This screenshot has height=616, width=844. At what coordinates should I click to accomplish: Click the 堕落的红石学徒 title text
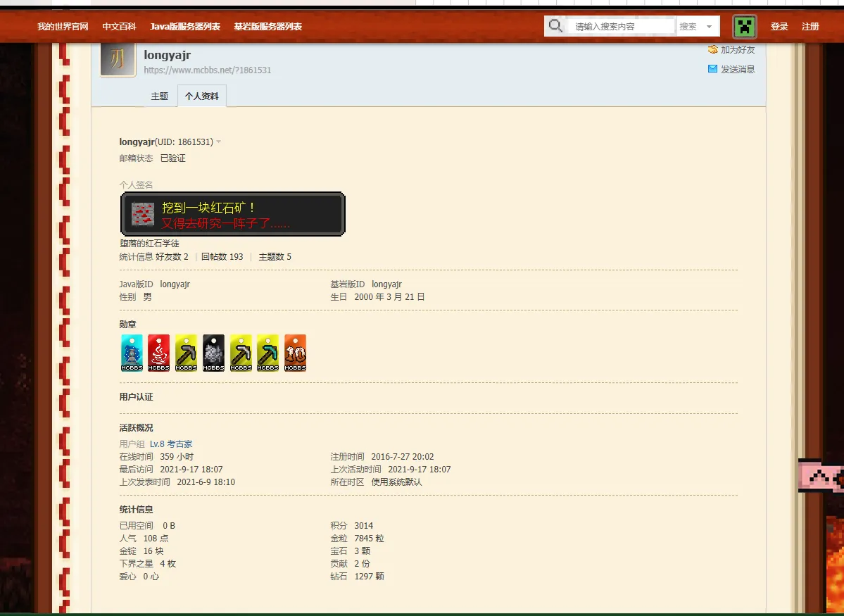point(150,244)
